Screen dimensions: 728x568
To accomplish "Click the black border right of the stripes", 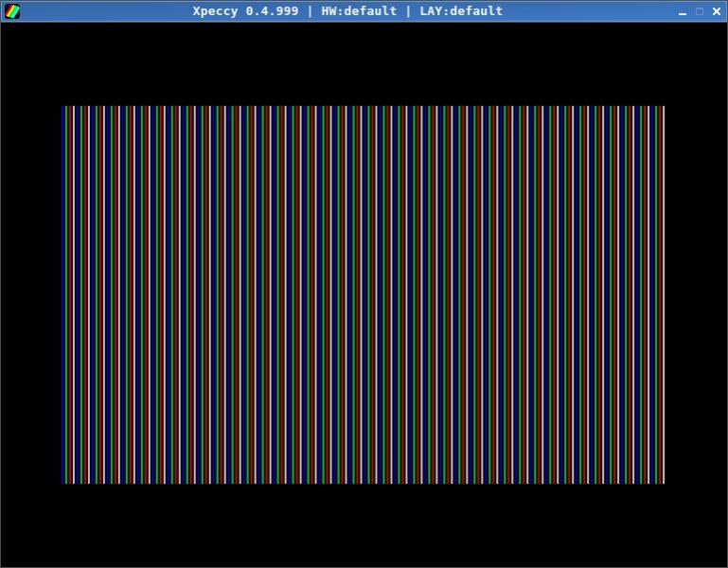I will pyautogui.click(x=696, y=294).
